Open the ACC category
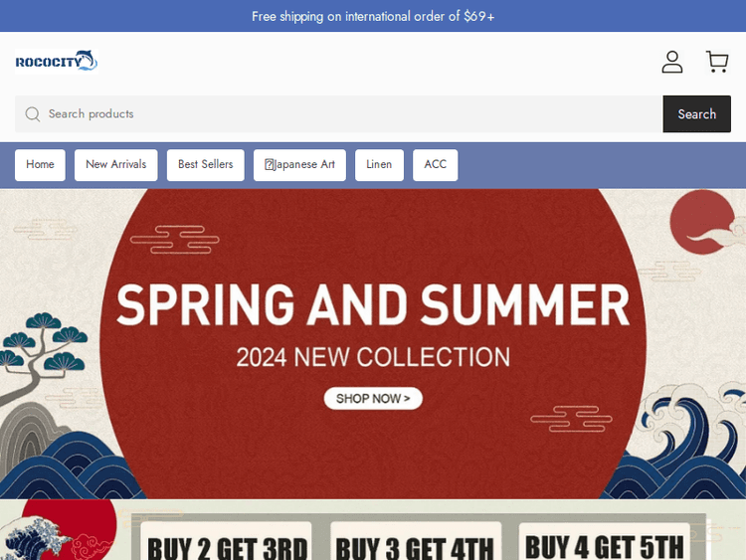This screenshot has height=560, width=746. coord(436,165)
